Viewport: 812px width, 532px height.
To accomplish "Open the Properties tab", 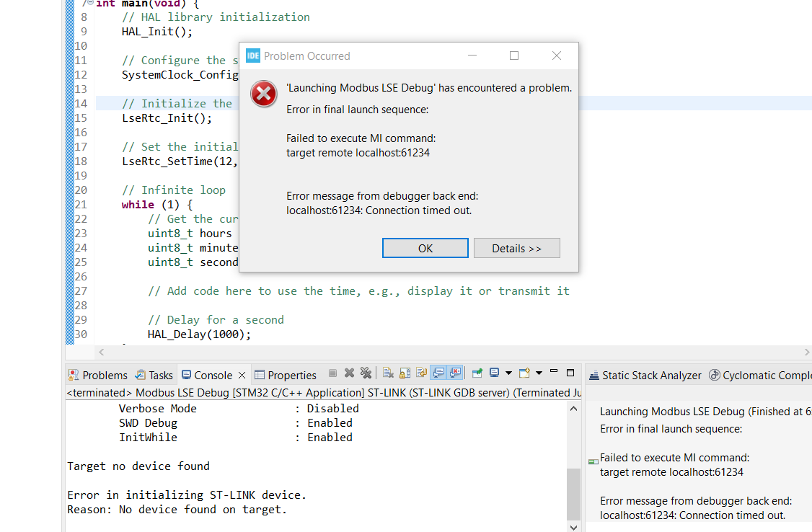I will [286, 375].
